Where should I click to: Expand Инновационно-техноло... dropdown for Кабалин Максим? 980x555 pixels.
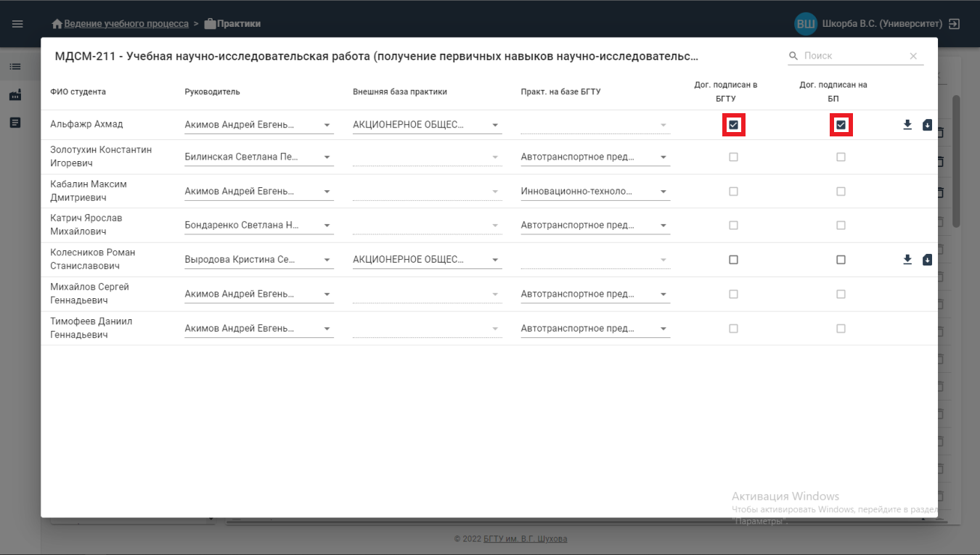595,192
